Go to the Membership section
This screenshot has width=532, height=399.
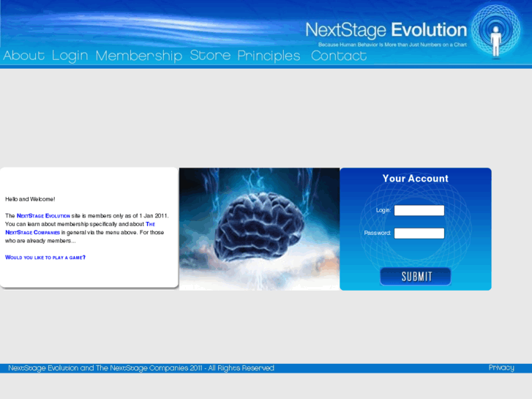pyautogui.click(x=139, y=56)
